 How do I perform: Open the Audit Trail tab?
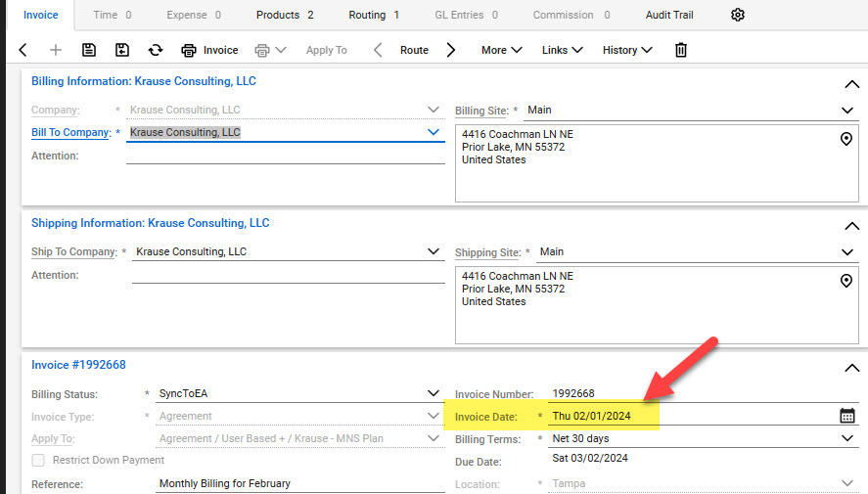[x=669, y=15]
